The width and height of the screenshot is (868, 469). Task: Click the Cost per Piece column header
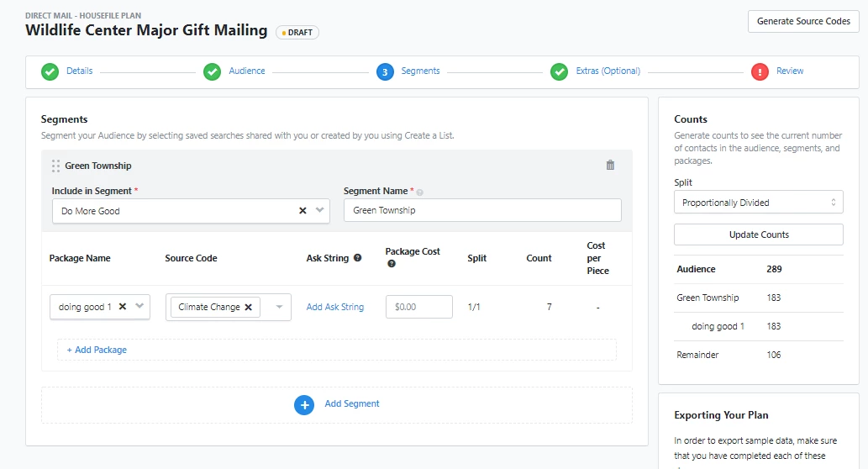click(598, 258)
